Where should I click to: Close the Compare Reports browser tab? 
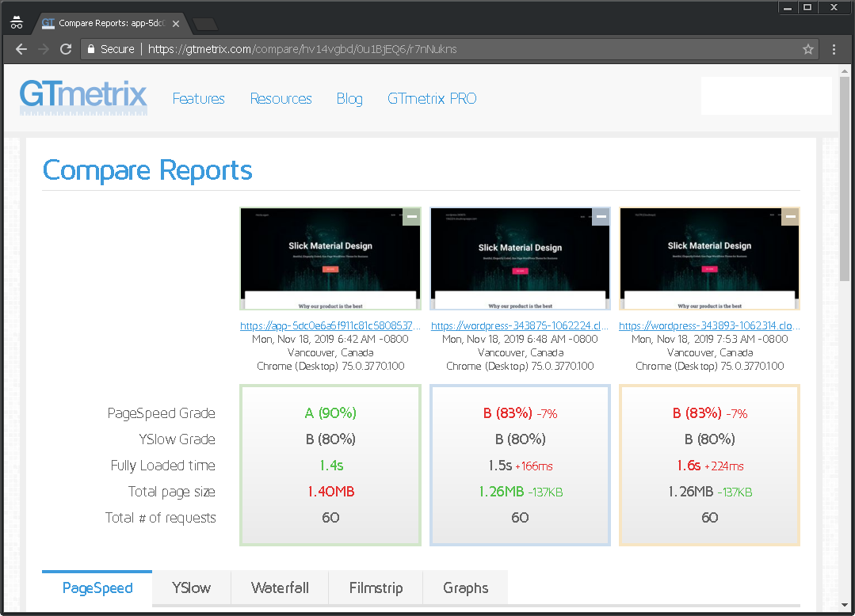point(176,24)
